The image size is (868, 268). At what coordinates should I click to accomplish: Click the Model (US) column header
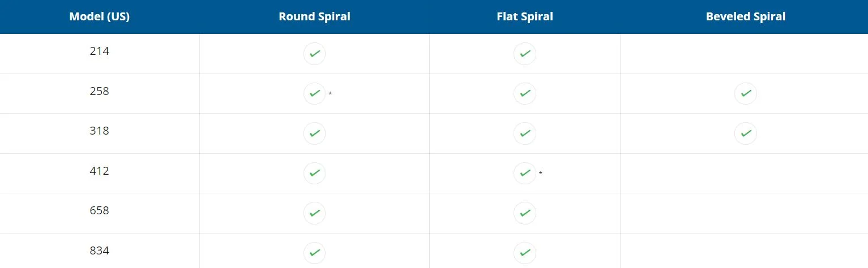click(x=100, y=17)
